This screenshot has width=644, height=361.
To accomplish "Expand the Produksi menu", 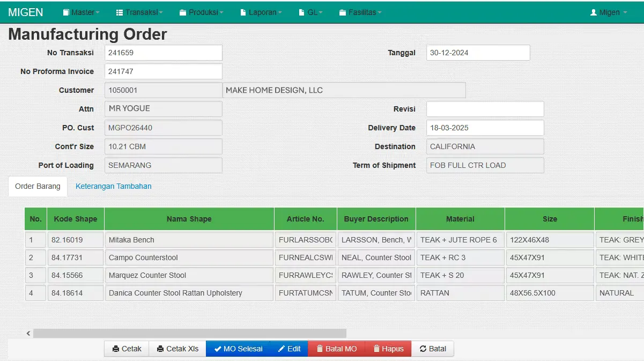I will coord(202,12).
